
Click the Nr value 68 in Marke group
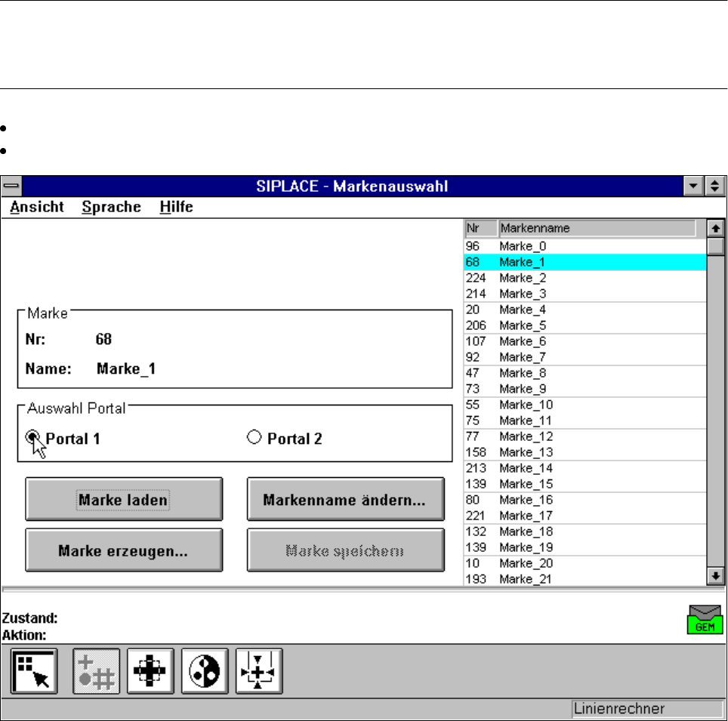(x=103, y=340)
